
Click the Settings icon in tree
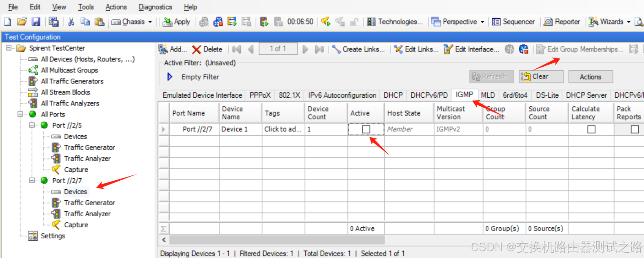pos(33,236)
